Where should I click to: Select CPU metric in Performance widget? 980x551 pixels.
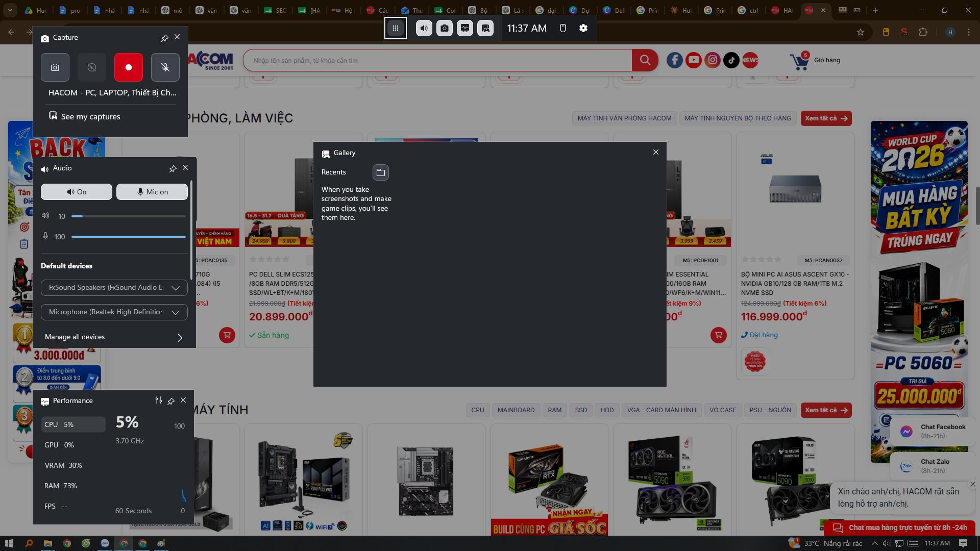point(73,424)
